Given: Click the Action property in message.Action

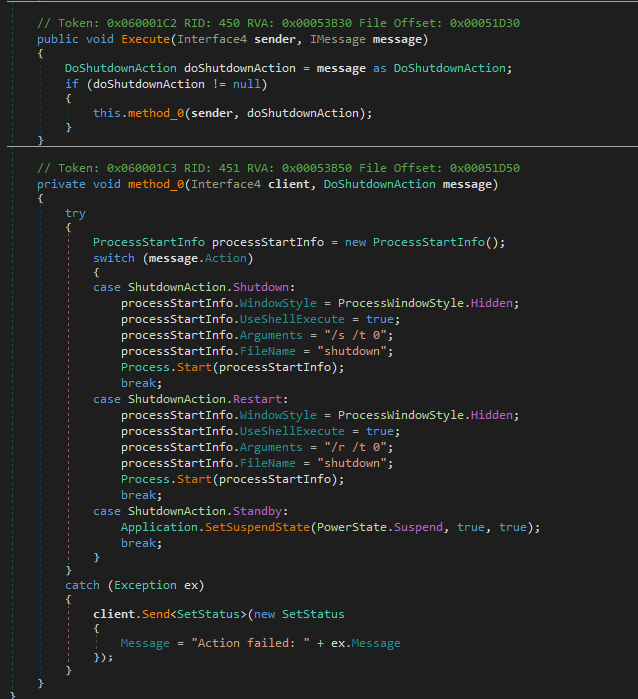Looking at the screenshot, I should pos(226,258).
